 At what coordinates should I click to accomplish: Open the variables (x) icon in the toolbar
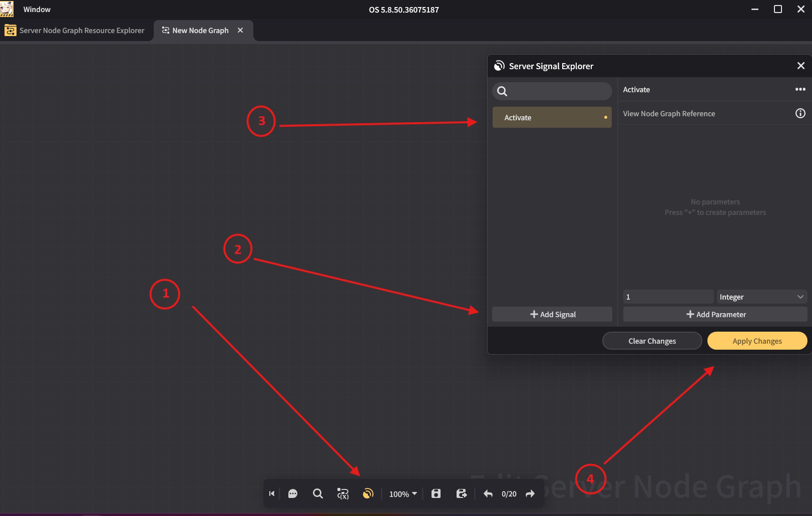tap(343, 494)
